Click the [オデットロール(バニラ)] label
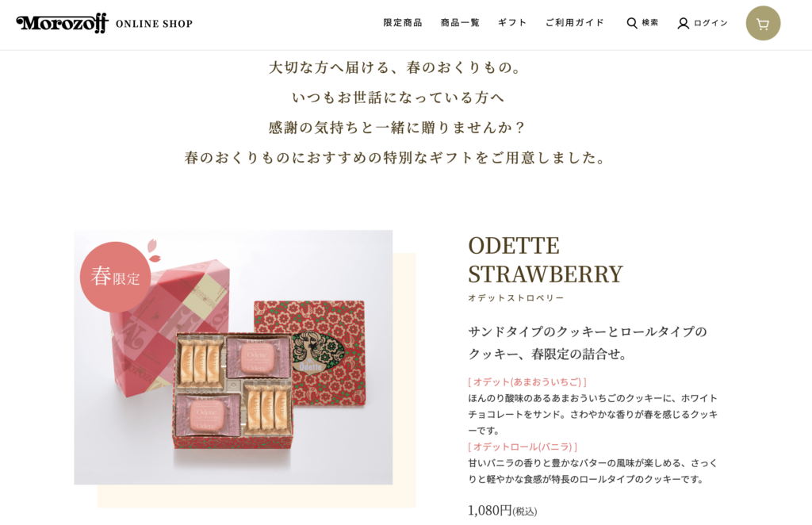Image resolution: width=812 pixels, height=525 pixels. point(523,446)
